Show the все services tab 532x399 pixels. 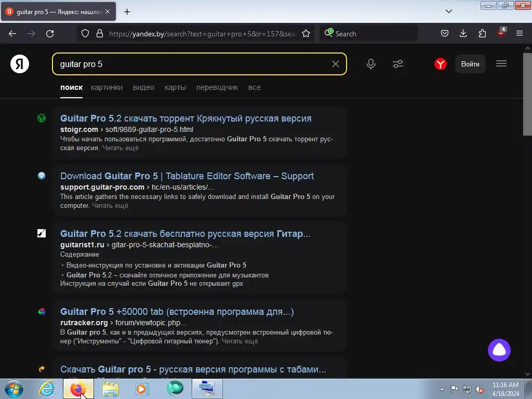click(255, 87)
